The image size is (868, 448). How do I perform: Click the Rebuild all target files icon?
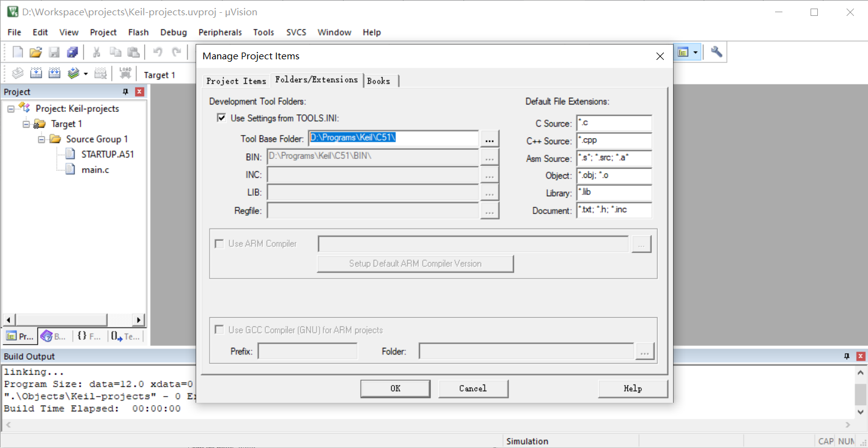click(x=54, y=74)
